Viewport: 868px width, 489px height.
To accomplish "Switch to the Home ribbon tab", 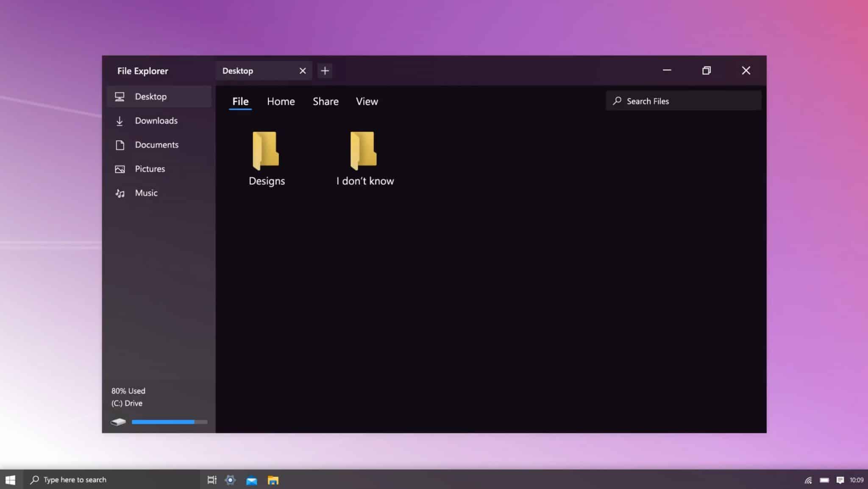I will click(x=281, y=101).
